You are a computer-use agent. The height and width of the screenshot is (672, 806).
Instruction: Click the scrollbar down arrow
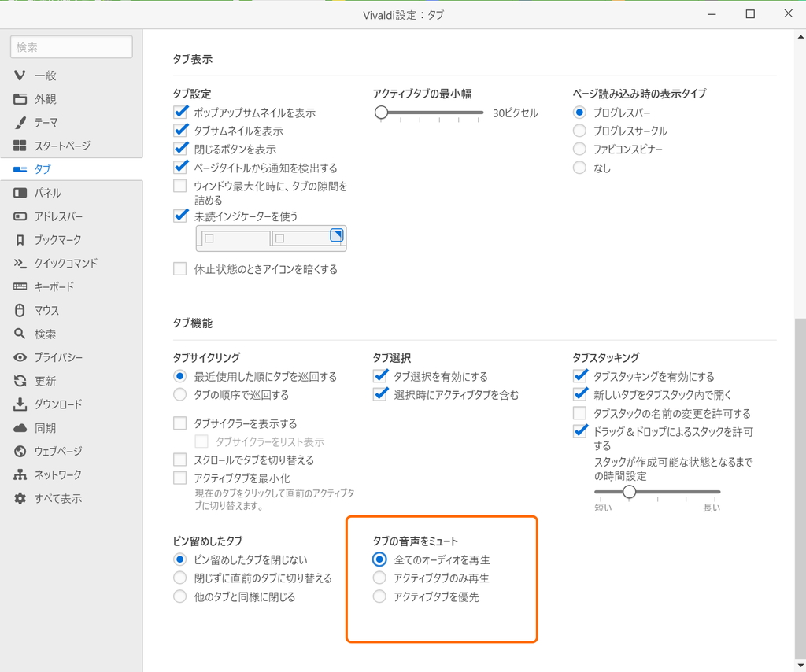click(800, 666)
